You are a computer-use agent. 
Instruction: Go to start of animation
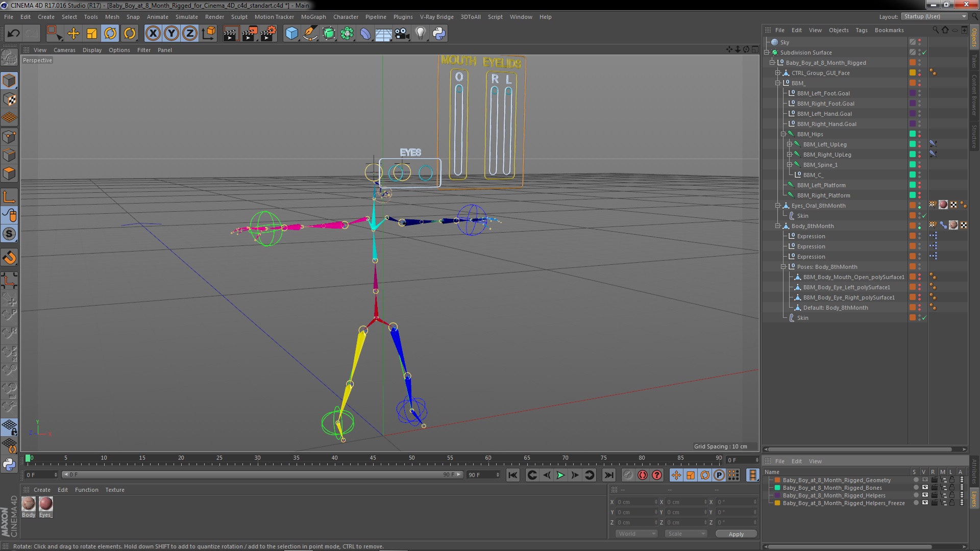pyautogui.click(x=512, y=475)
